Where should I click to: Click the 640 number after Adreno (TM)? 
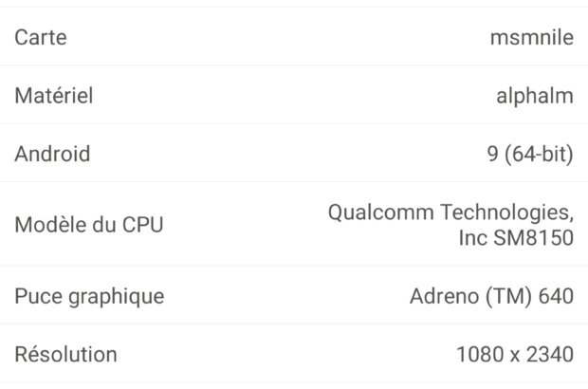click(556, 296)
